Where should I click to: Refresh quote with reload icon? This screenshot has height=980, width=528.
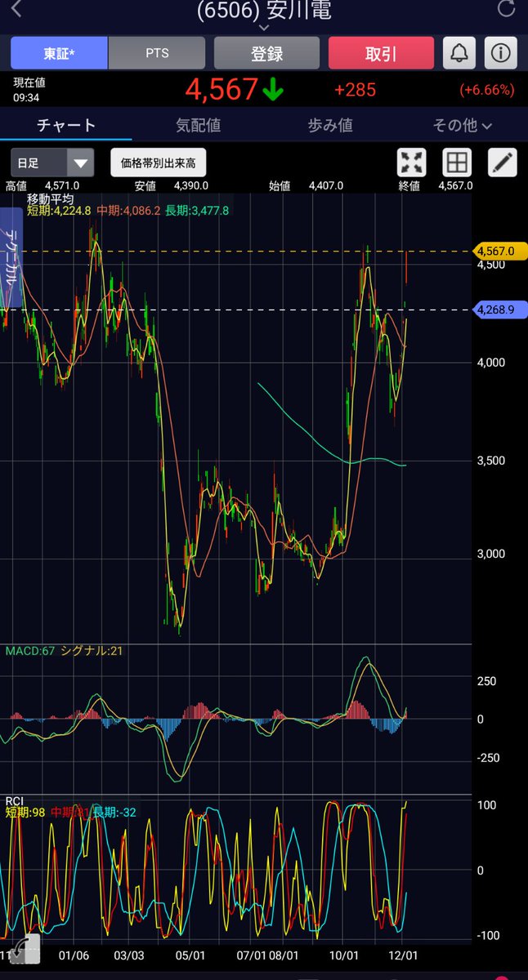[507, 9]
